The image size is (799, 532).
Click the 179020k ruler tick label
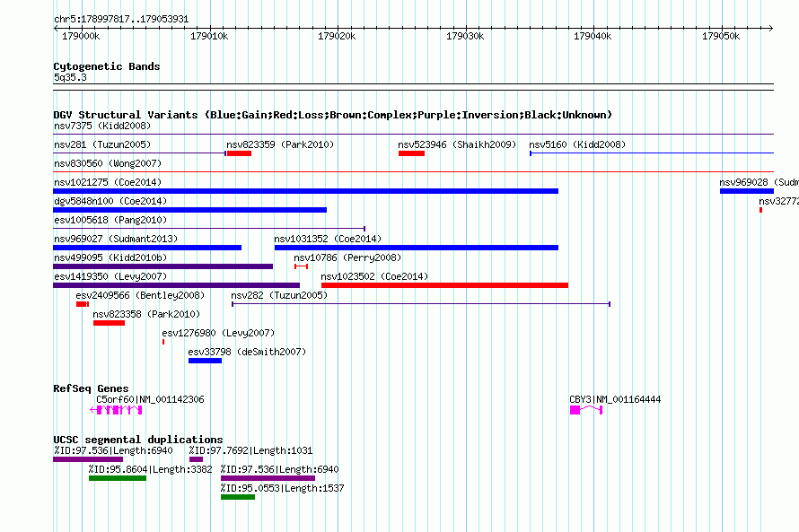pyautogui.click(x=337, y=36)
